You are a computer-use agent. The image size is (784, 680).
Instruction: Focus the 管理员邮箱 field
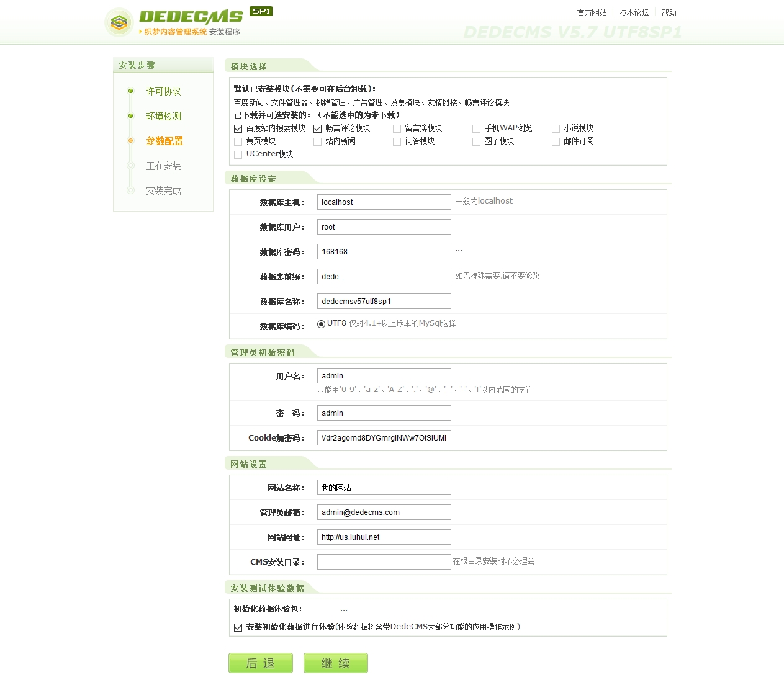(x=384, y=512)
